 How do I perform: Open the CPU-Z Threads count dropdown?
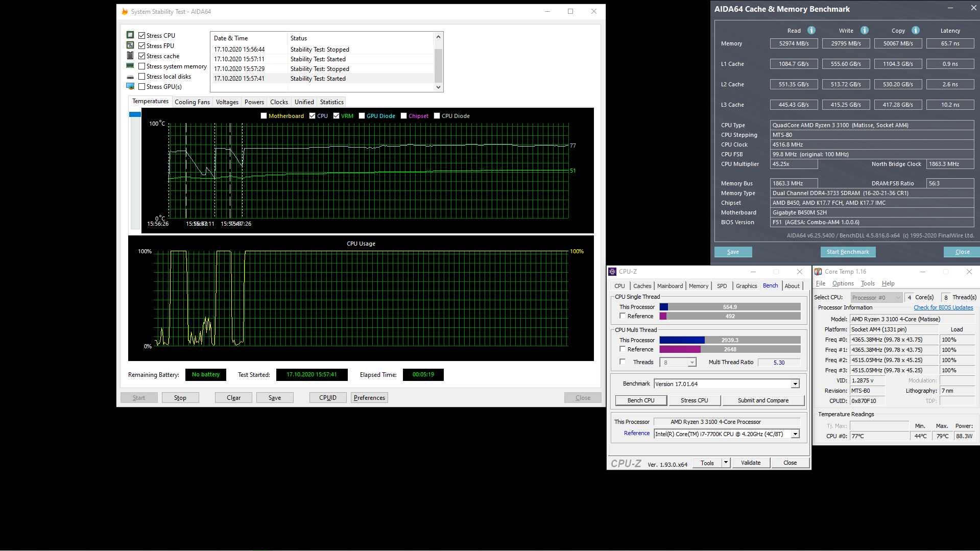coord(692,363)
